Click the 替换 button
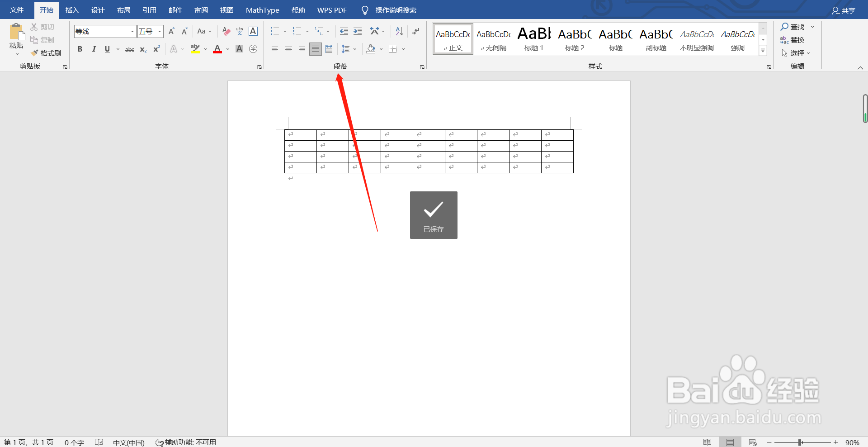This screenshot has height=447, width=868. click(x=793, y=40)
